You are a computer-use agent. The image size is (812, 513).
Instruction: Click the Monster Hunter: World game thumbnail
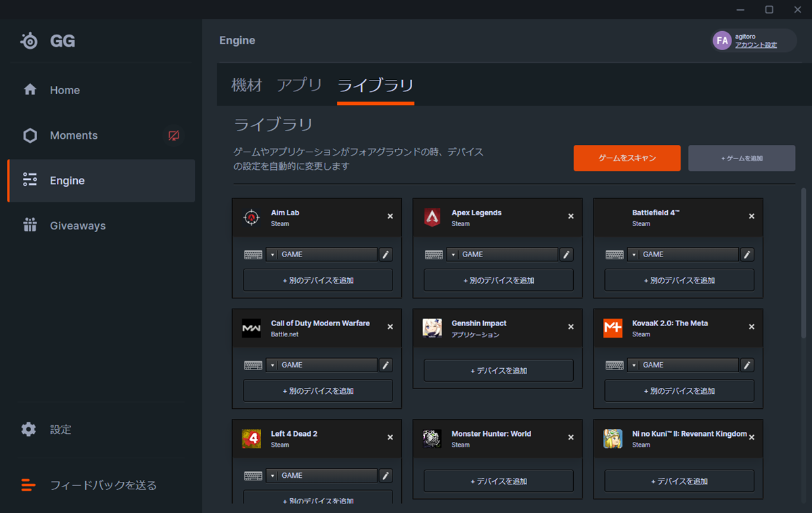pyautogui.click(x=432, y=439)
